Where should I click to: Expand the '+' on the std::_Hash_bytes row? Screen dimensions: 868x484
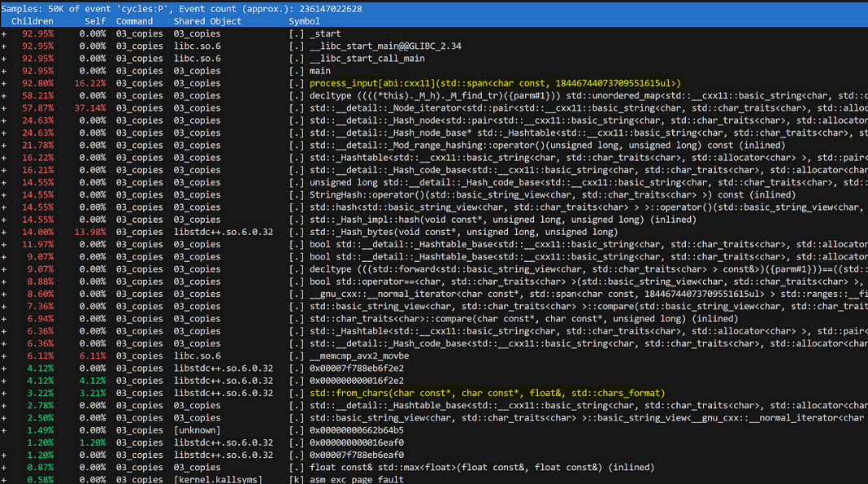point(4,232)
